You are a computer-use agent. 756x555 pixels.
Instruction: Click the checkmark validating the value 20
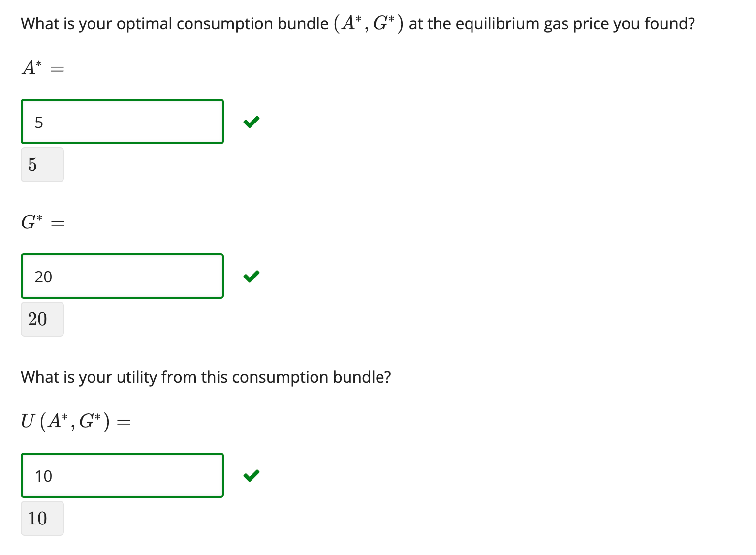(x=251, y=276)
